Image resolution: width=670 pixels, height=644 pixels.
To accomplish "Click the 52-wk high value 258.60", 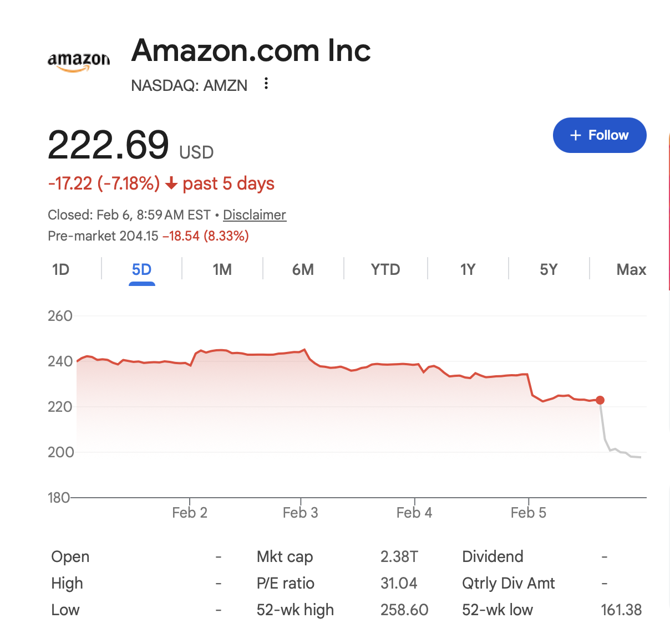I will (404, 610).
